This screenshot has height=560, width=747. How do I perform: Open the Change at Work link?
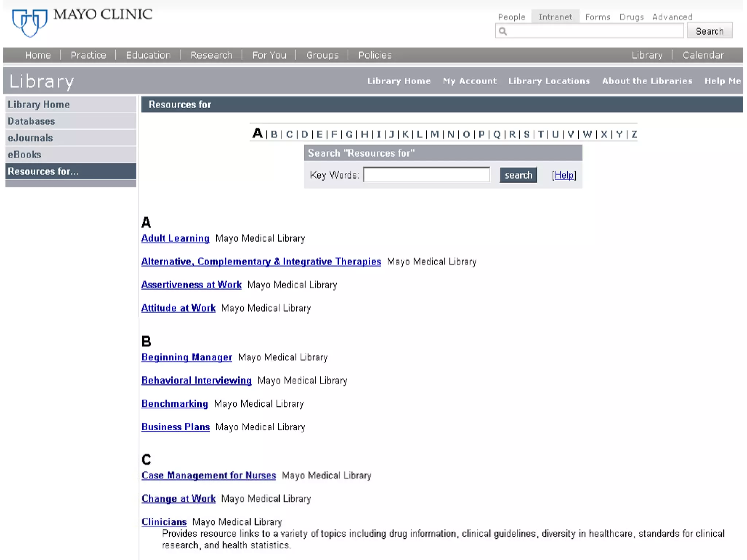pyautogui.click(x=178, y=499)
